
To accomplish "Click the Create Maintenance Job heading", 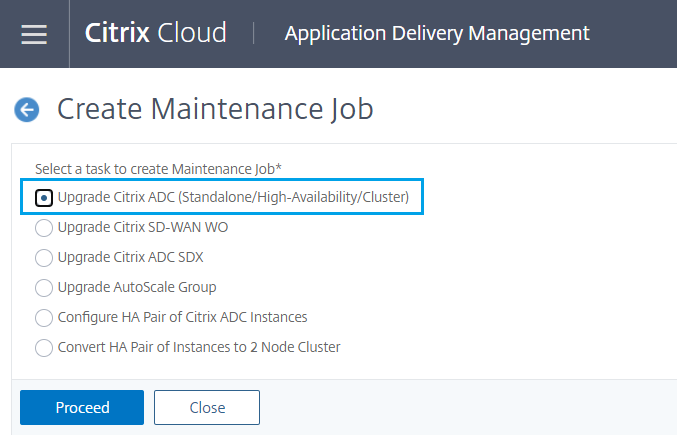I will (x=215, y=109).
